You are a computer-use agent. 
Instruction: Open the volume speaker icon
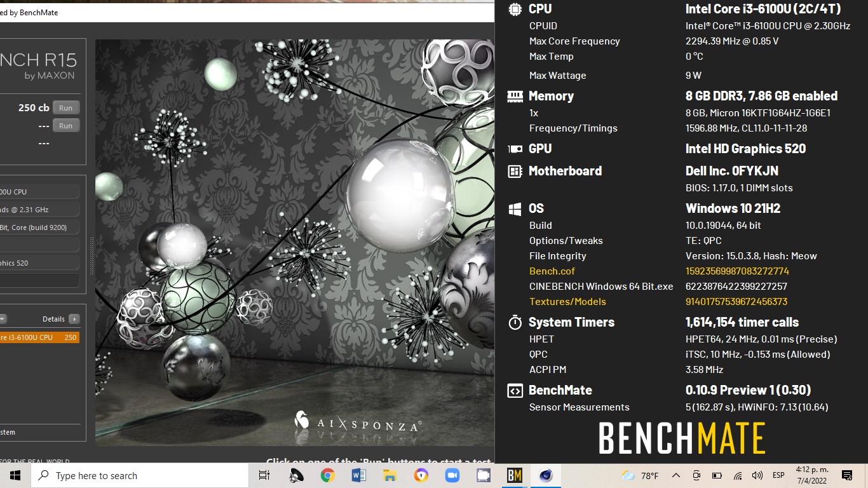pos(757,475)
